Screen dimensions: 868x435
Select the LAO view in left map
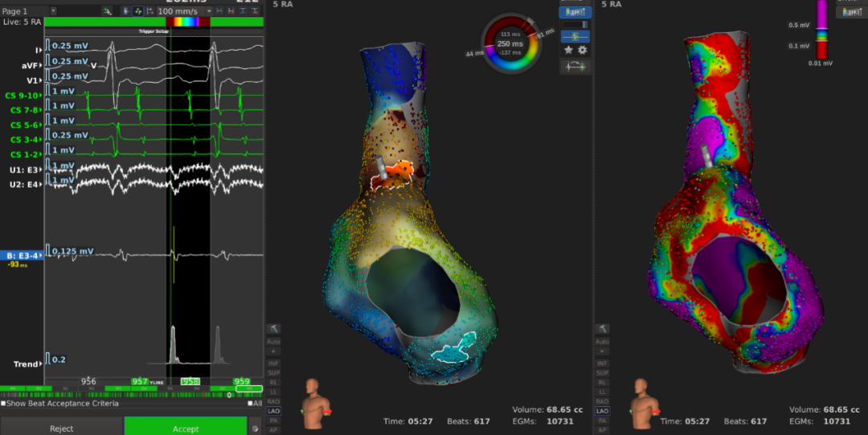[274, 410]
